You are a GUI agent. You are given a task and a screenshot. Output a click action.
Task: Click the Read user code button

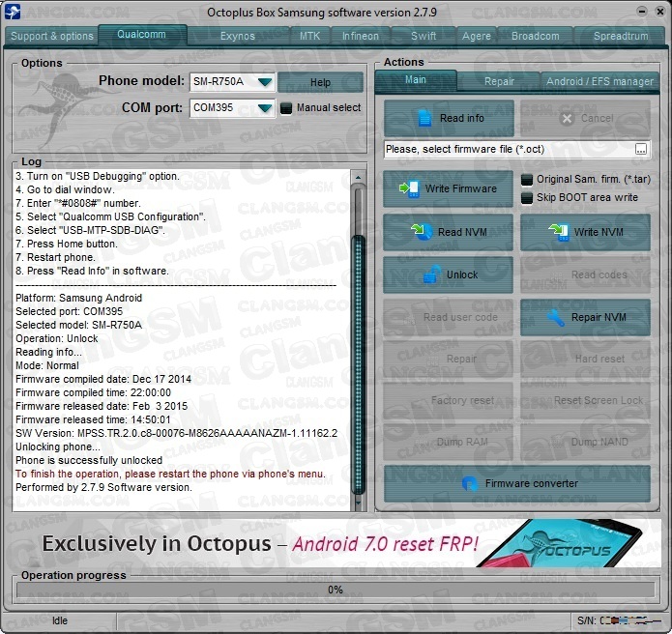(x=448, y=317)
